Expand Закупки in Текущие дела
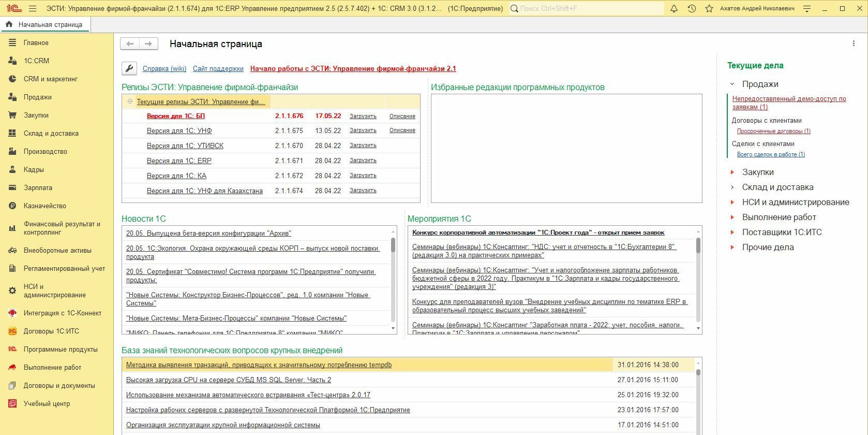The height and width of the screenshot is (435, 868). (732, 172)
